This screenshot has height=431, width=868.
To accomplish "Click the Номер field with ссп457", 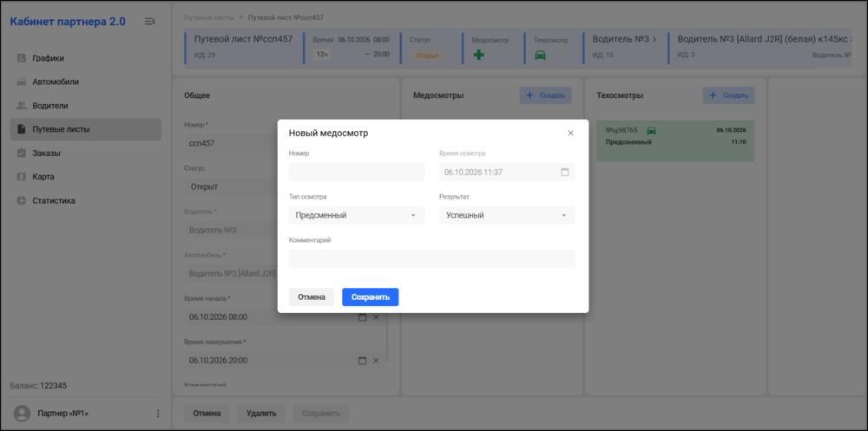I will point(230,143).
